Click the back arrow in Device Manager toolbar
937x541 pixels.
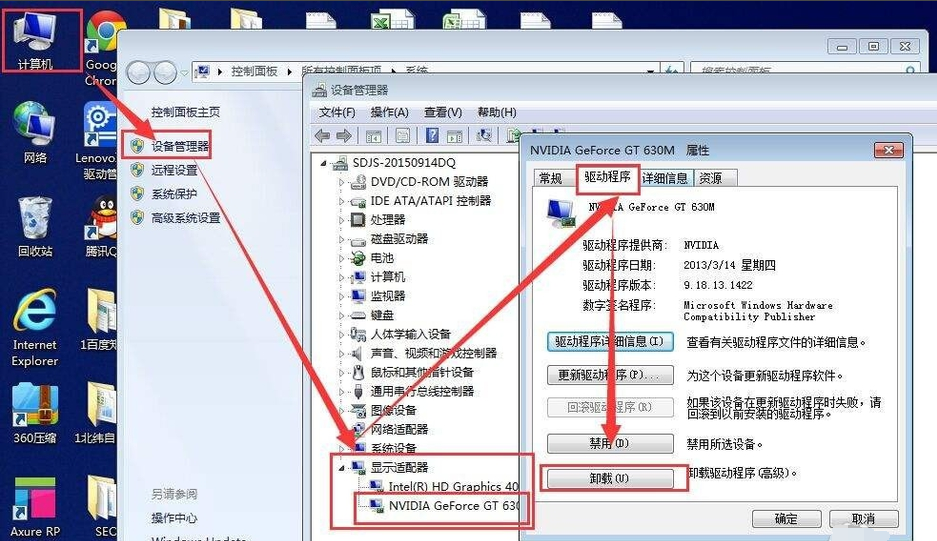(322, 135)
